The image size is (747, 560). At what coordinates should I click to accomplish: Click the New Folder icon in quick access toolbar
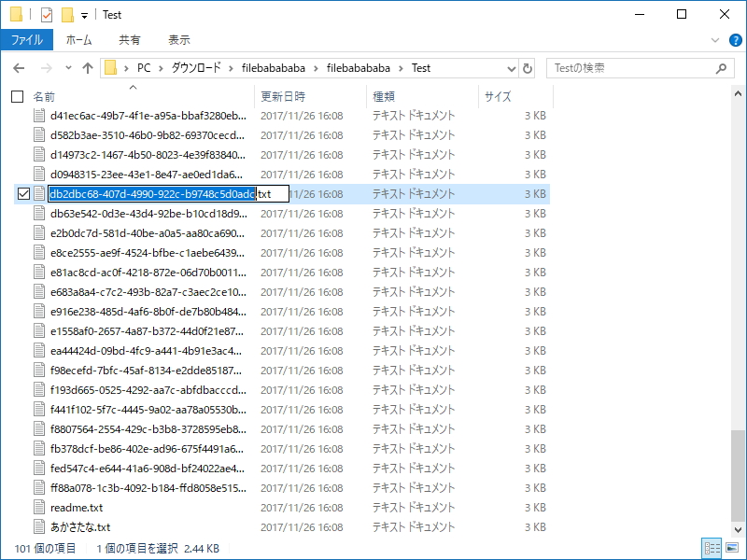click(67, 15)
